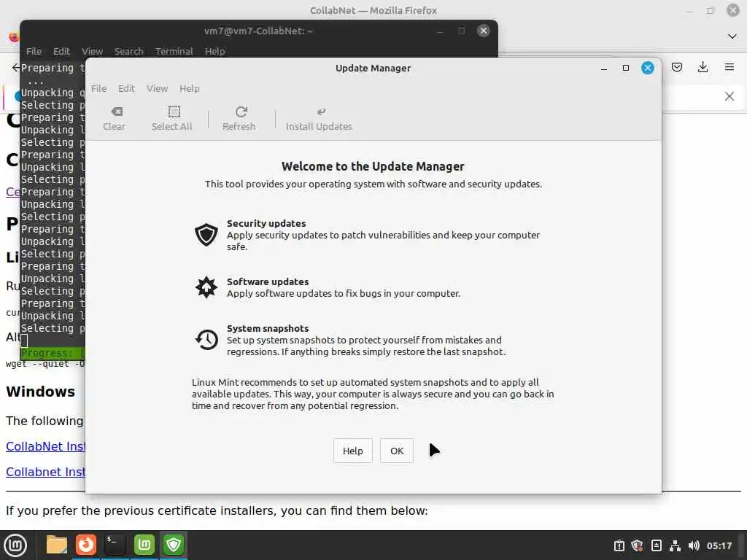The image size is (747, 560).
Task: Click the Software updates gear icon
Action: click(x=206, y=287)
